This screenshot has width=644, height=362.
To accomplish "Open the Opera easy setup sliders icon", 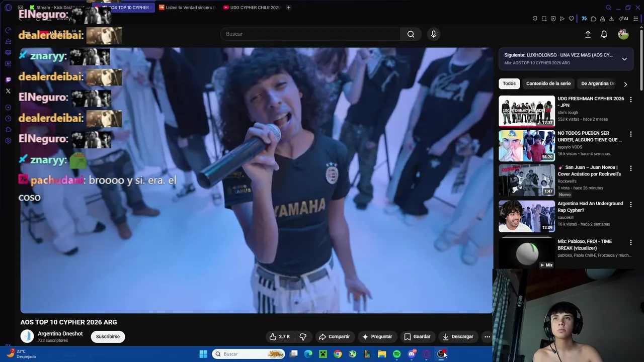I will [x=636, y=19].
